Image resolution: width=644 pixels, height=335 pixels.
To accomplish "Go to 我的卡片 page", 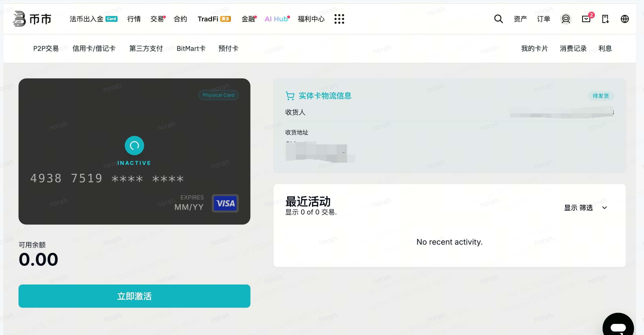I will click(x=534, y=48).
